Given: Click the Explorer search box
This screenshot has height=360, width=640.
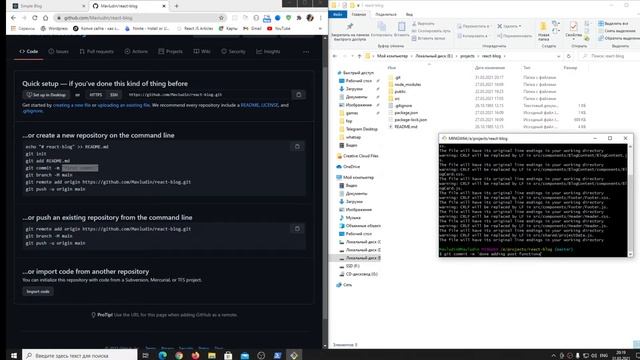Looking at the screenshot, I should (x=609, y=56).
